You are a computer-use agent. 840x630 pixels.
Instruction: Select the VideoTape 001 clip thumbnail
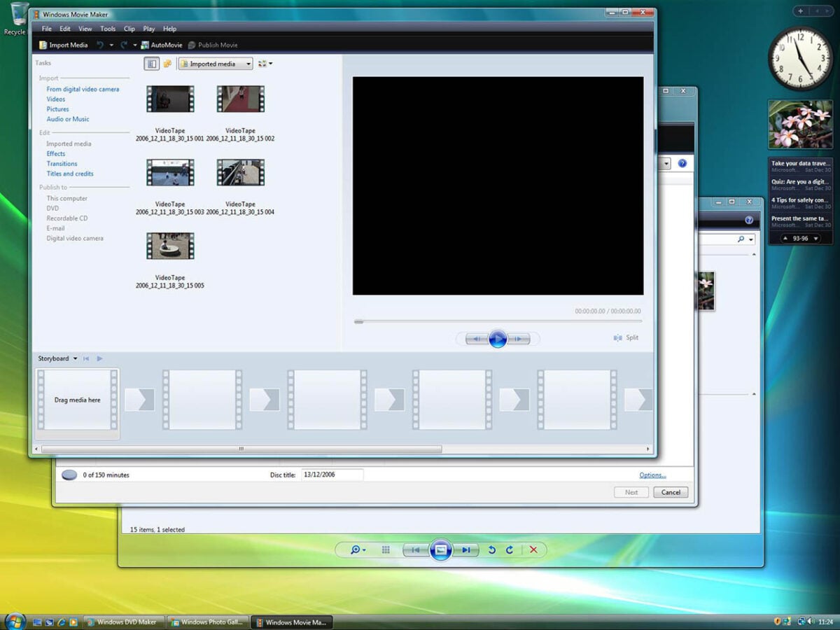[170, 99]
